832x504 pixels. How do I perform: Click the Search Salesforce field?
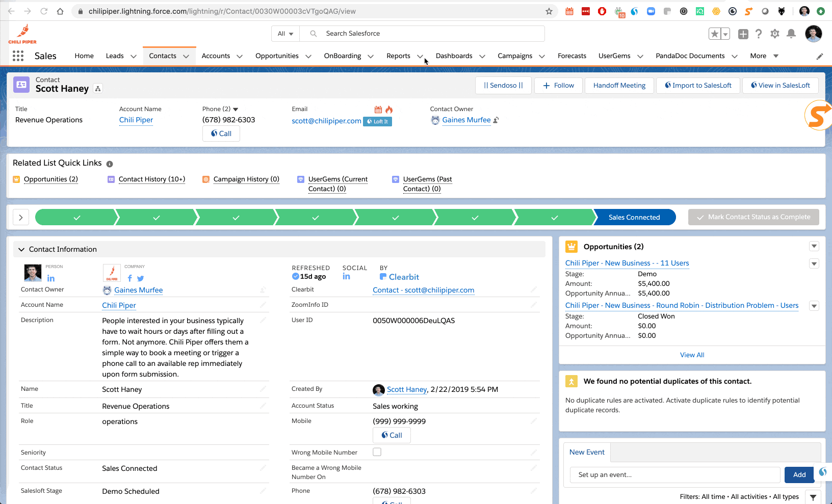coord(422,34)
